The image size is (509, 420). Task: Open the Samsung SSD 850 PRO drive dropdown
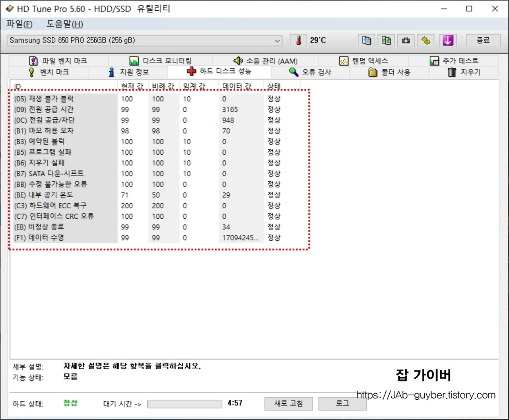pos(278,40)
